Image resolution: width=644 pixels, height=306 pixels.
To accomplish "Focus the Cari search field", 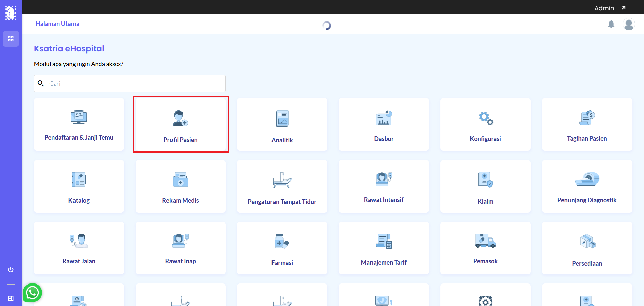I will coord(130,83).
